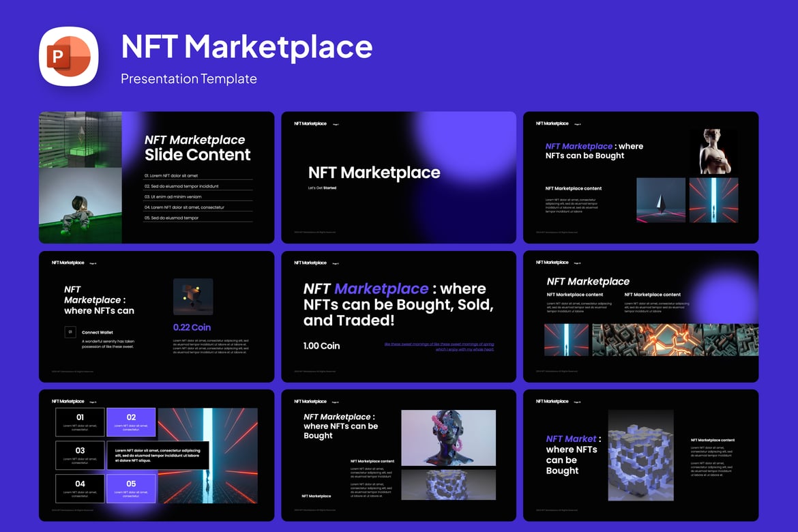
Task: Select agenda item 05. Sed do eiusmod tempor
Action: click(198, 218)
